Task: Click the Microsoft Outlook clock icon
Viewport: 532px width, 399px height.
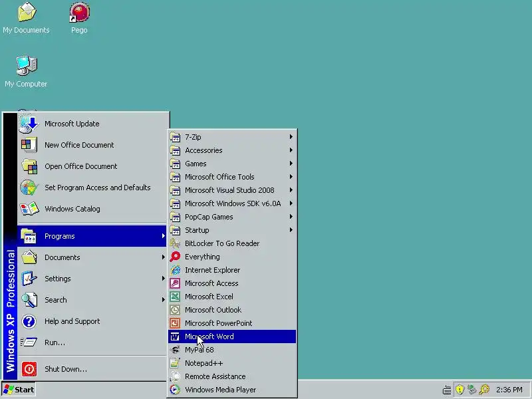Action: pos(175,310)
